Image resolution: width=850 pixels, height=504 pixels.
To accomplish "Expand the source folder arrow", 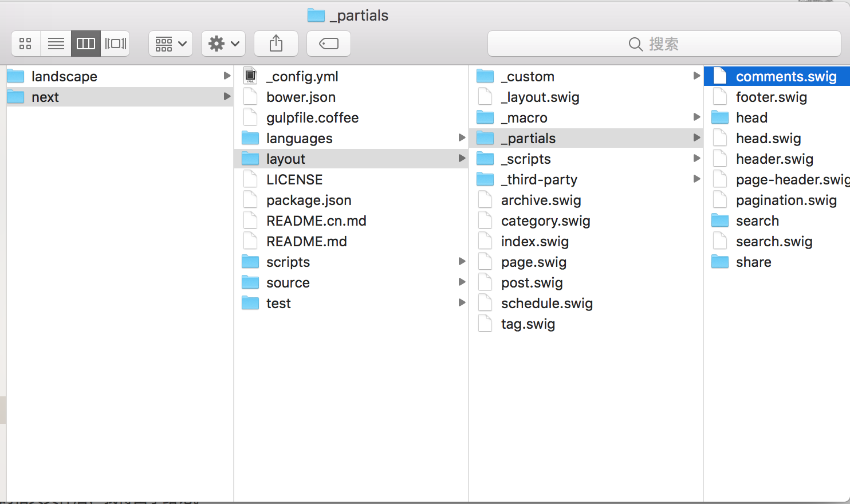I will click(x=462, y=282).
